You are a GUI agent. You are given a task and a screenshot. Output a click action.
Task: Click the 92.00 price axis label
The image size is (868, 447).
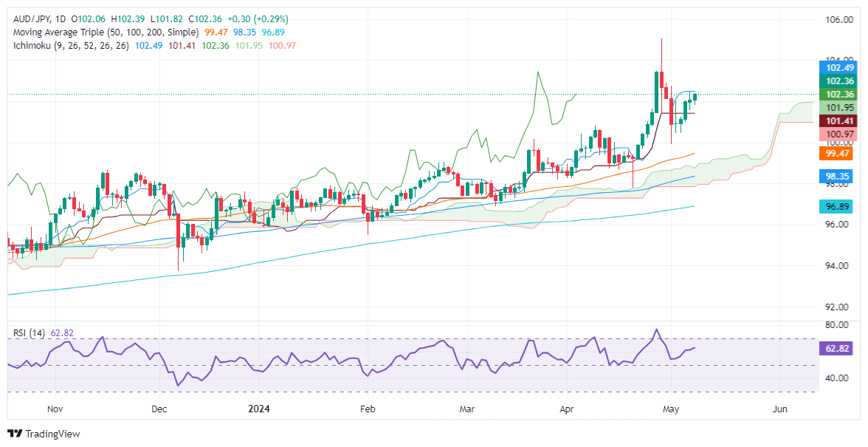pos(838,307)
